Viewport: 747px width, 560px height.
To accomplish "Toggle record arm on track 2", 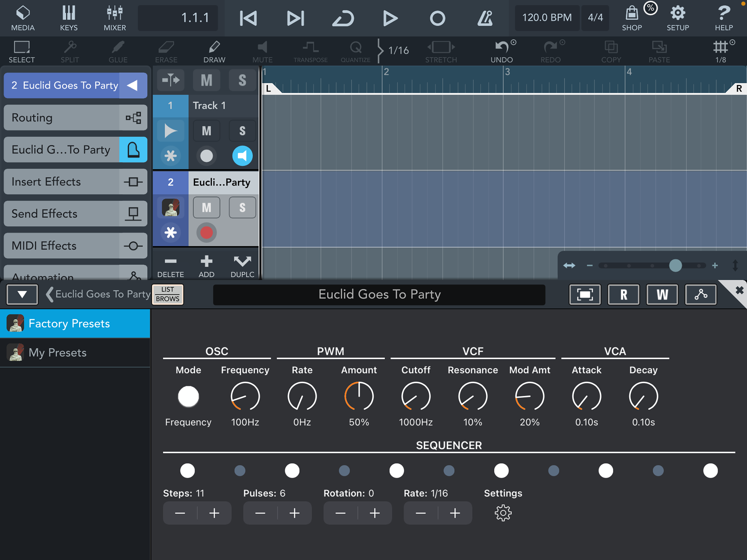I will [206, 232].
